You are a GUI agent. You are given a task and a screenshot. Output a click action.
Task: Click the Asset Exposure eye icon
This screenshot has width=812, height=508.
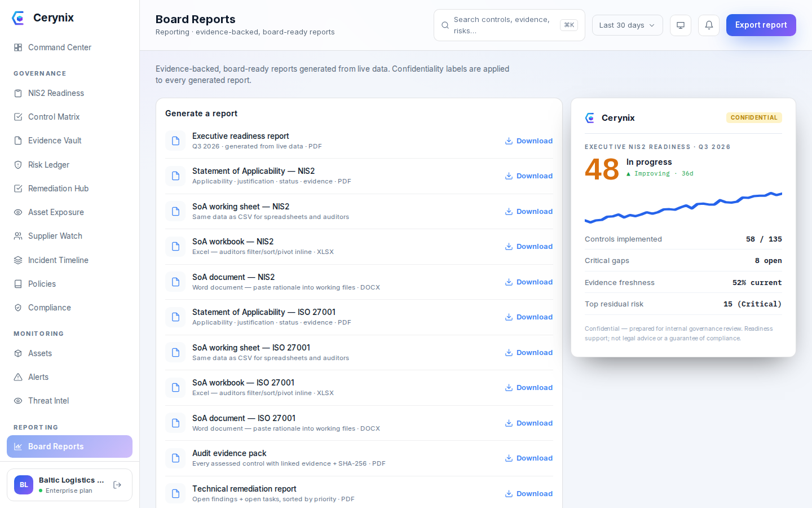18,212
